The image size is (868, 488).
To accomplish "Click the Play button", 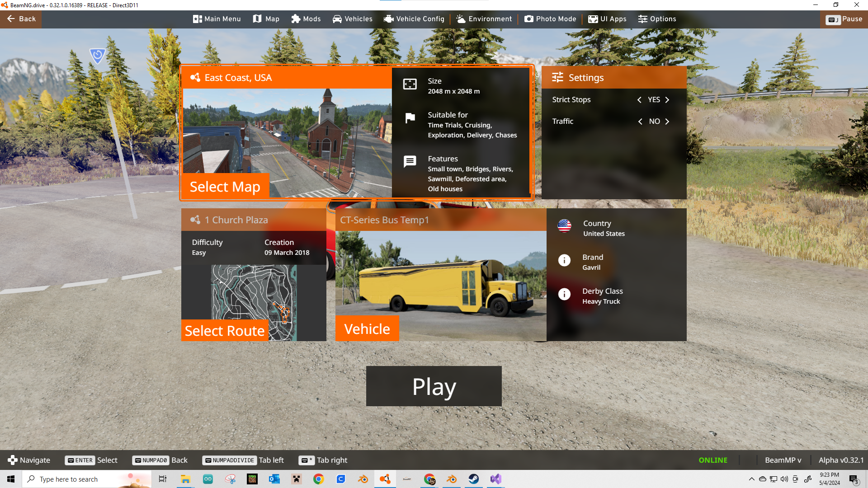I will (434, 386).
